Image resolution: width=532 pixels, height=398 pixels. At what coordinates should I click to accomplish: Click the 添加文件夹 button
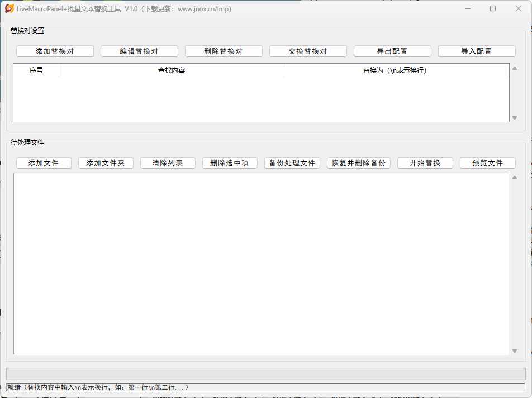pyautogui.click(x=106, y=163)
